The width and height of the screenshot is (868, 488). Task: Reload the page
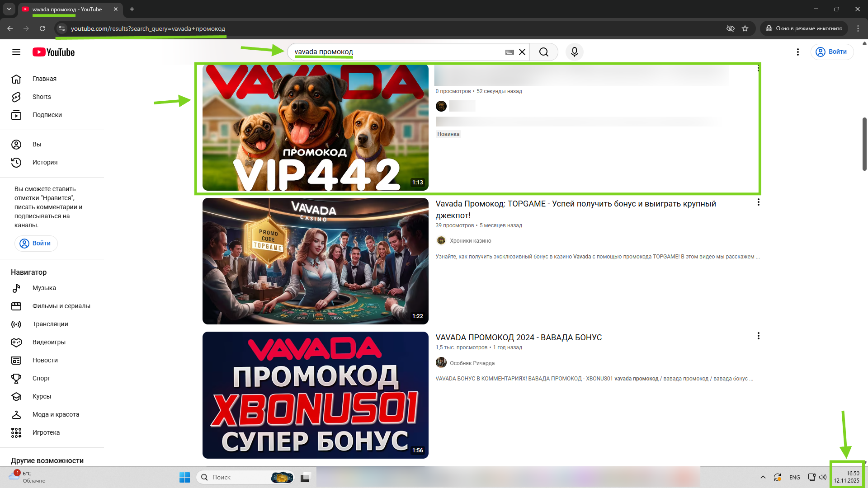pyautogui.click(x=42, y=28)
